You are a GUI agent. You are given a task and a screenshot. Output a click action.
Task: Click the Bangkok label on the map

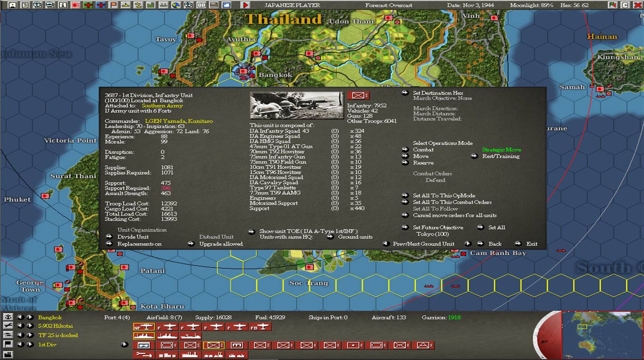[275, 75]
